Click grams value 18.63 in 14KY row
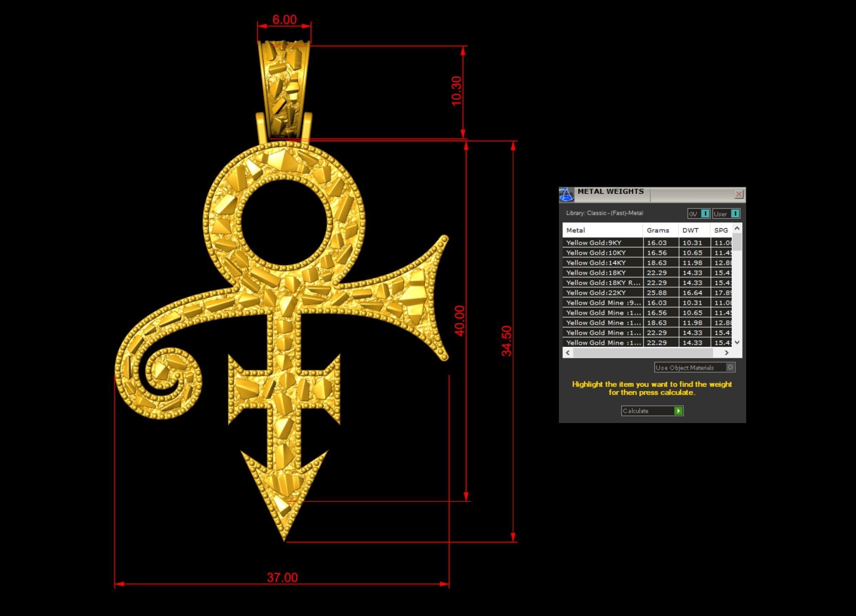This screenshot has height=616, width=856. [x=657, y=263]
